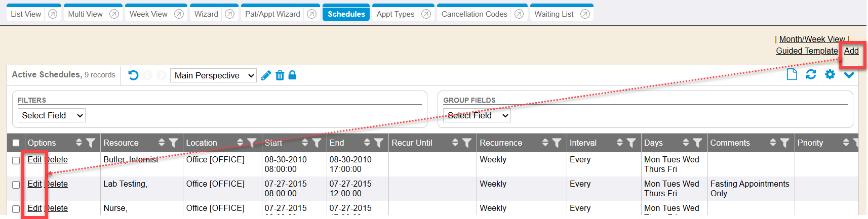The image size is (868, 219).
Task: Click the trash delete perspective icon
Action: (x=280, y=75)
